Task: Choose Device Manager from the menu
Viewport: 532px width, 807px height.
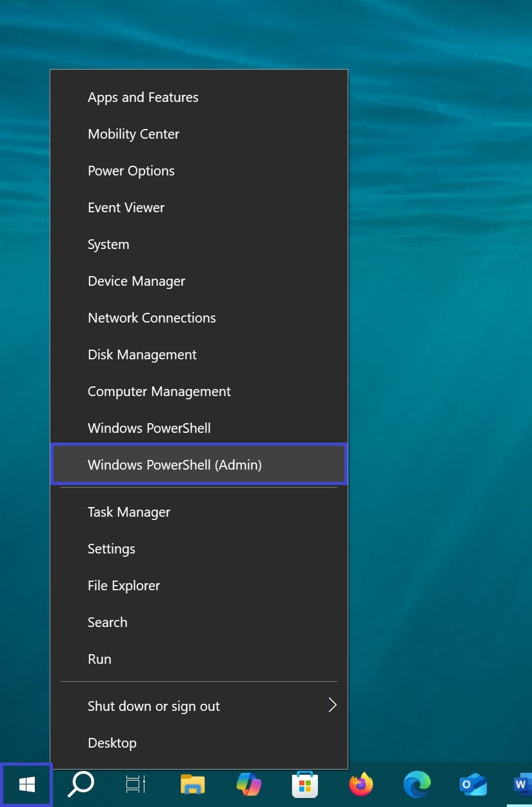Action: (x=199, y=281)
